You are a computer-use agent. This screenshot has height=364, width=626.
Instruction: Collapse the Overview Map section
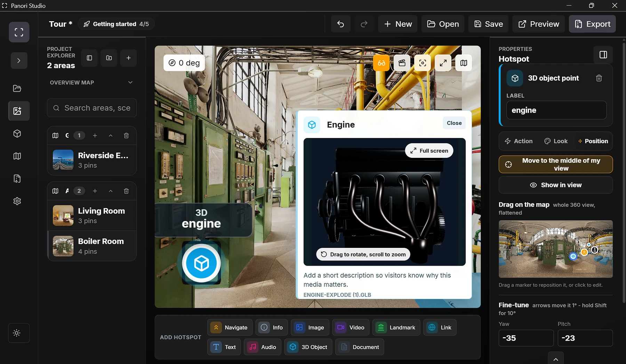point(130,82)
